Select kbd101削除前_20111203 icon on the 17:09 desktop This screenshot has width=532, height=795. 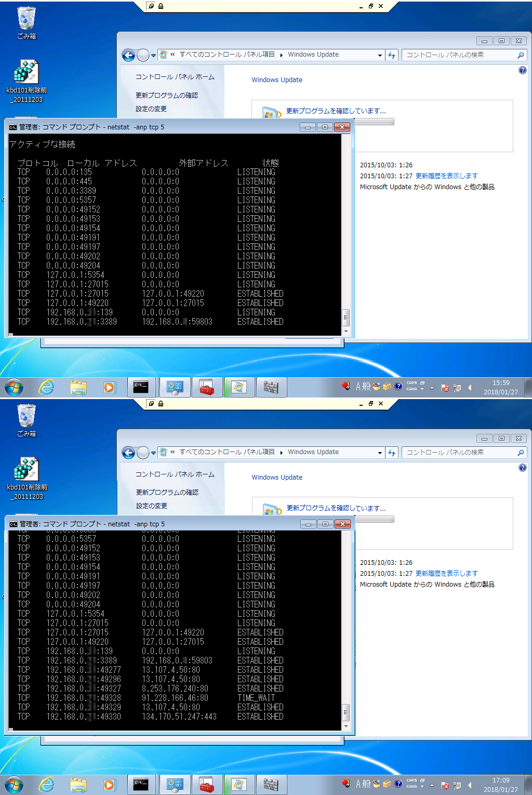click(x=26, y=479)
